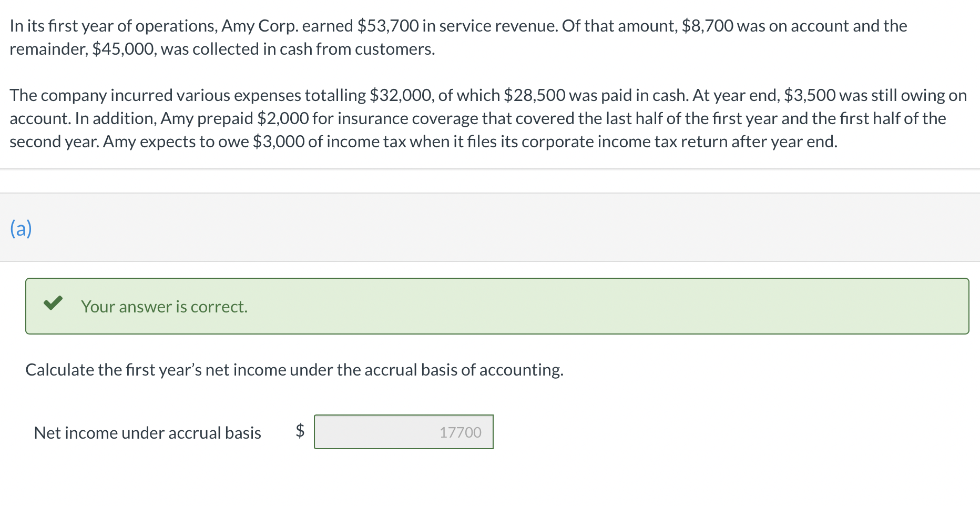This screenshot has height=506, width=980.
Task: Click the expenses paragraph mentioning $32,000
Action: point(484,118)
